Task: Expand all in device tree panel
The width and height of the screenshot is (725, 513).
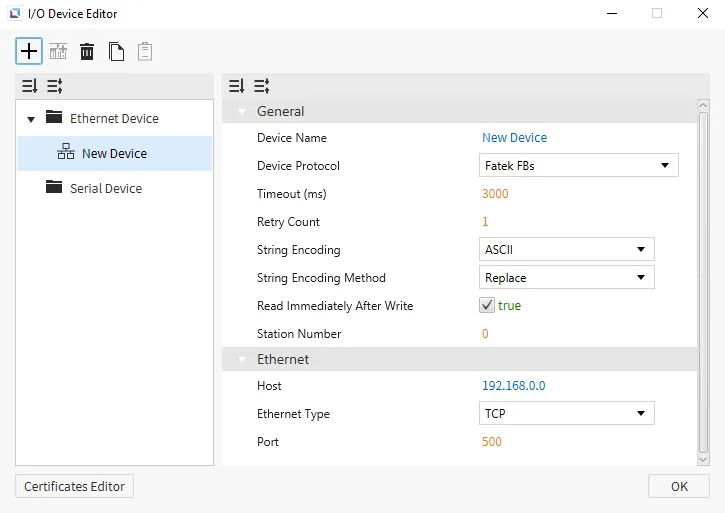Action: 54,86
